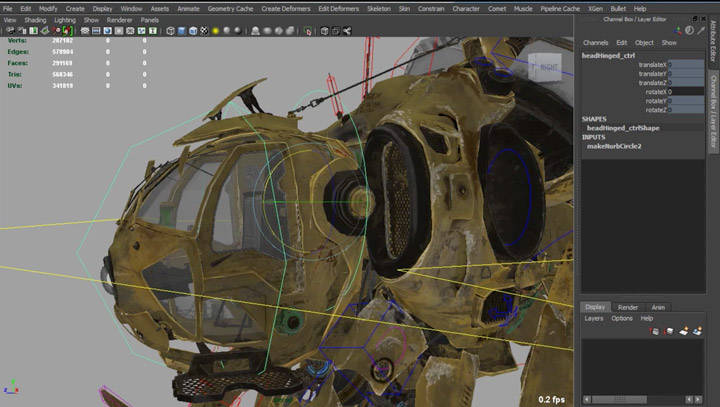Click move layer down icon in Layer Editor

click(669, 331)
